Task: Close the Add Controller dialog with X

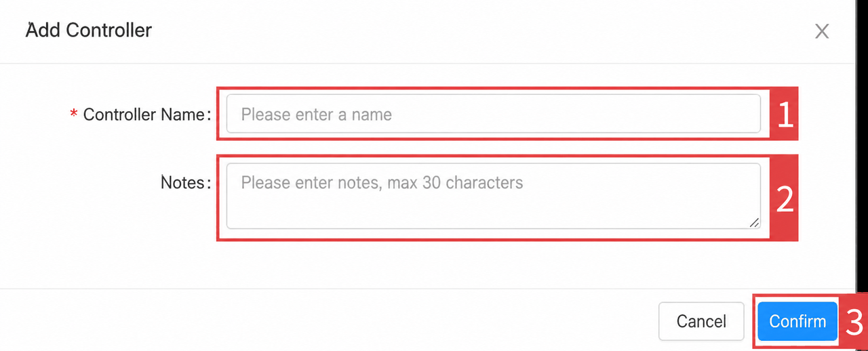Action: click(822, 31)
